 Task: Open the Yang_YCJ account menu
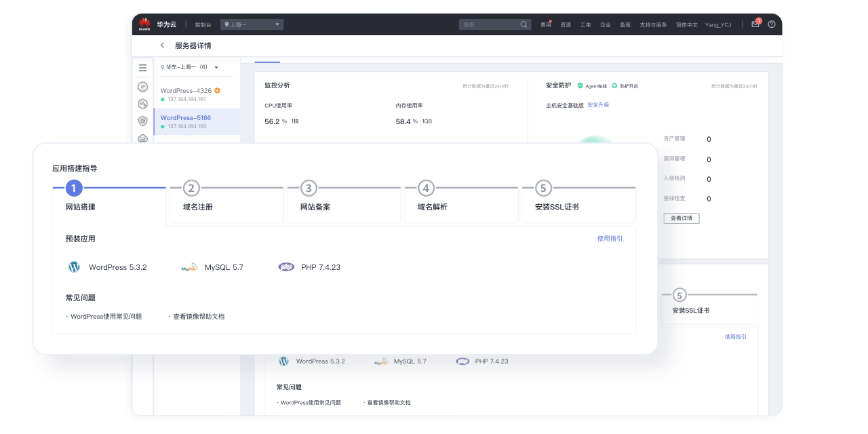719,24
